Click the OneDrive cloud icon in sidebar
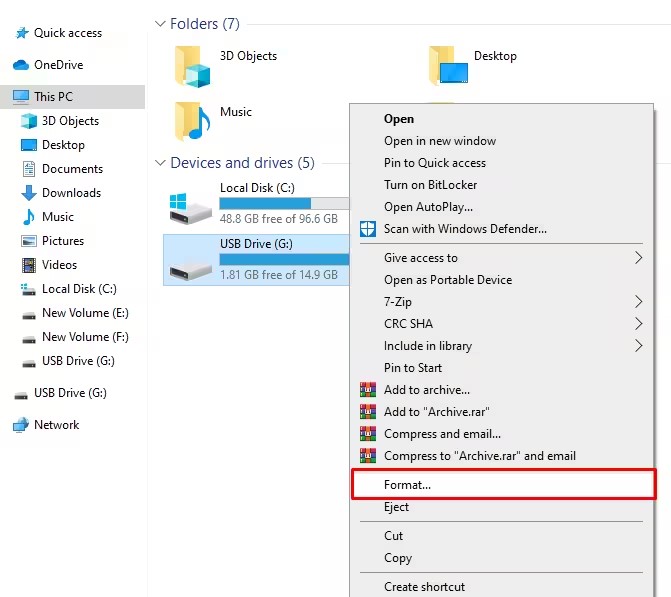Viewport: 671px width, 597px height. click(x=20, y=65)
